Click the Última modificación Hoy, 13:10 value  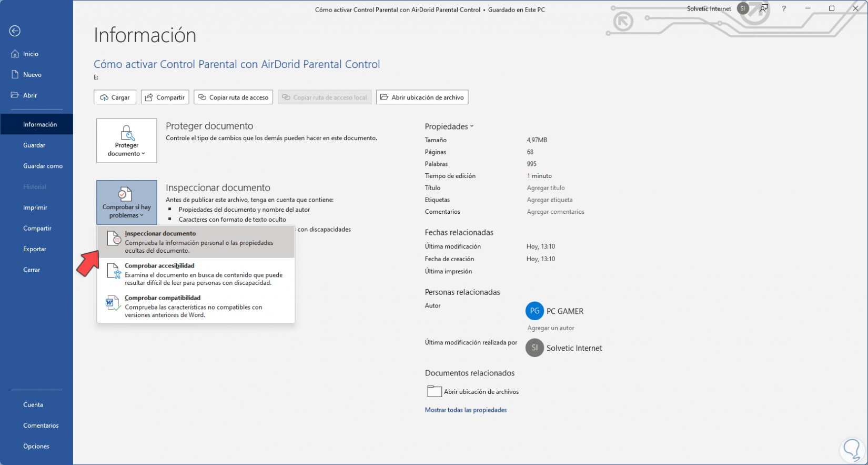pos(541,246)
